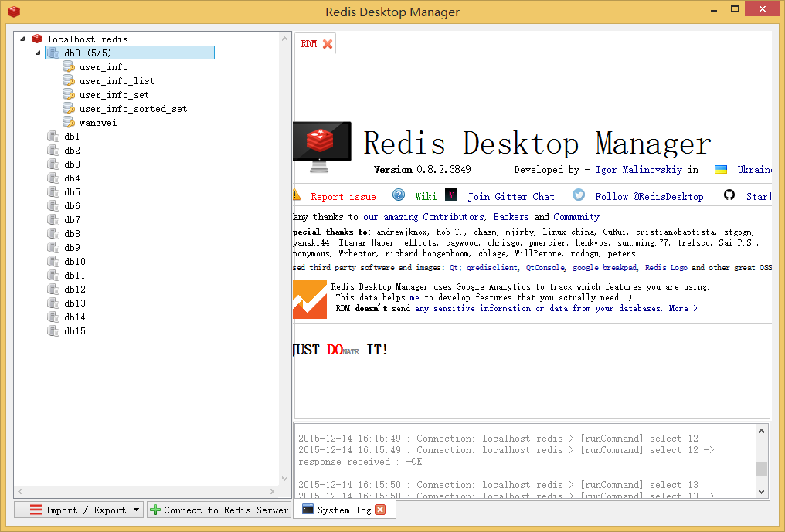The image size is (785, 532).
Task: Click the db6 database icon
Action: click(53, 205)
